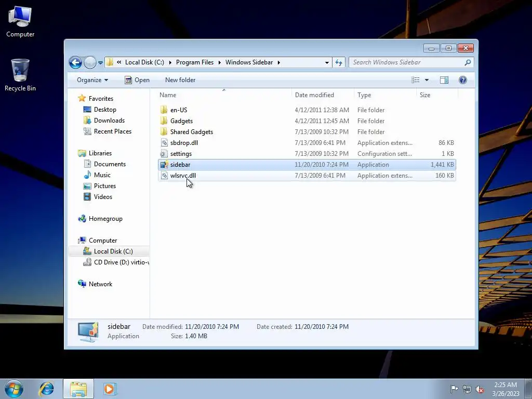Select the en-US folder icon
This screenshot has width=532, height=399.
point(164,110)
